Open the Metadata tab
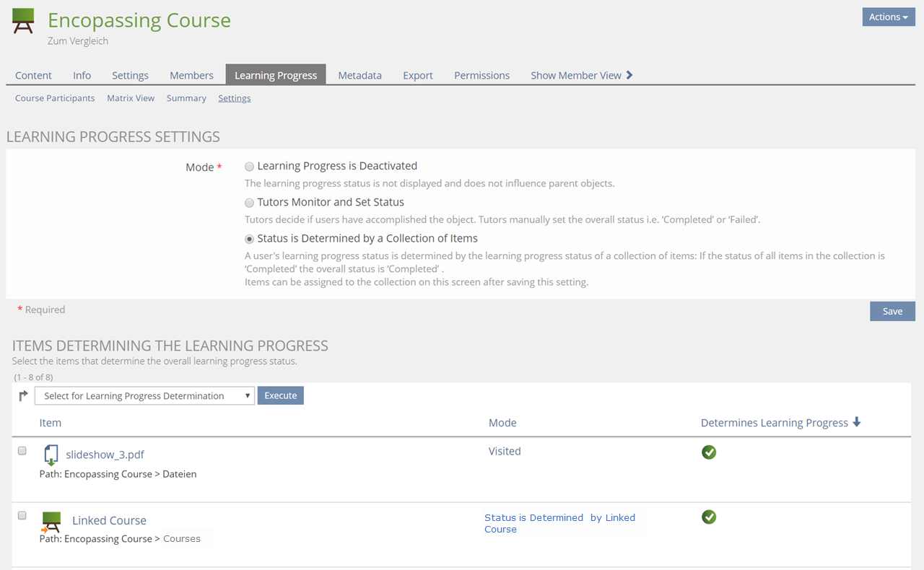 pyautogui.click(x=359, y=75)
